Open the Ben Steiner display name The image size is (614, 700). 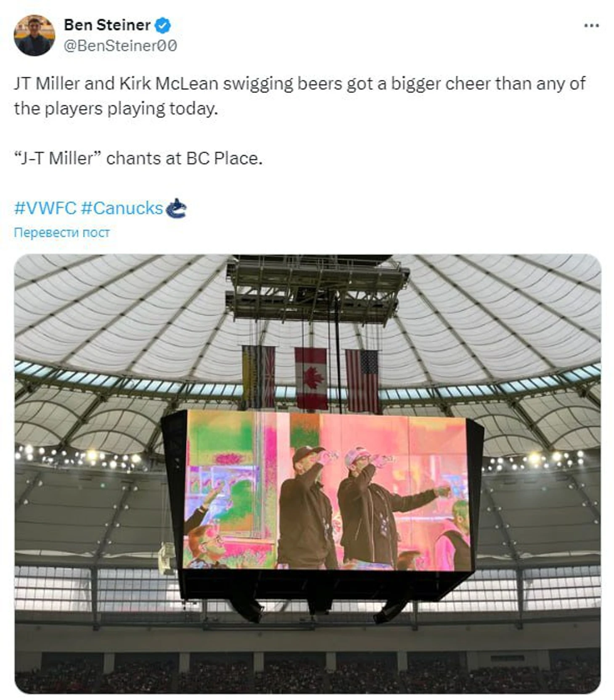coord(107,25)
